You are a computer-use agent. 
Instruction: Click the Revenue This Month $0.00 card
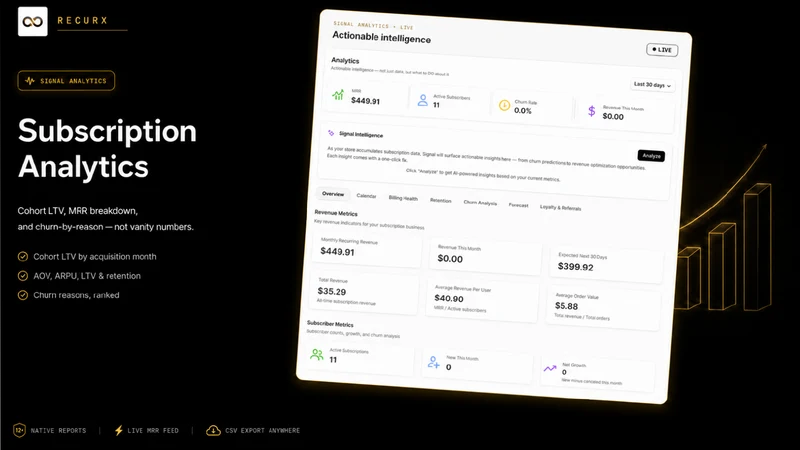485,255
